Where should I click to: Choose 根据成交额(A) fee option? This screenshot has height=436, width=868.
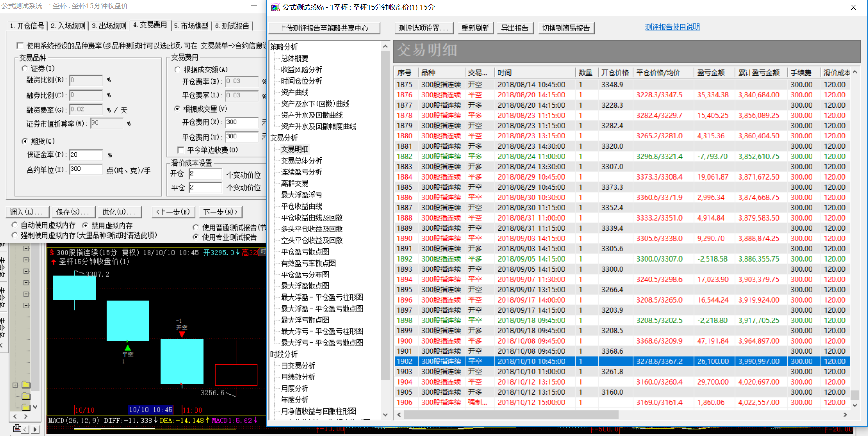177,69
